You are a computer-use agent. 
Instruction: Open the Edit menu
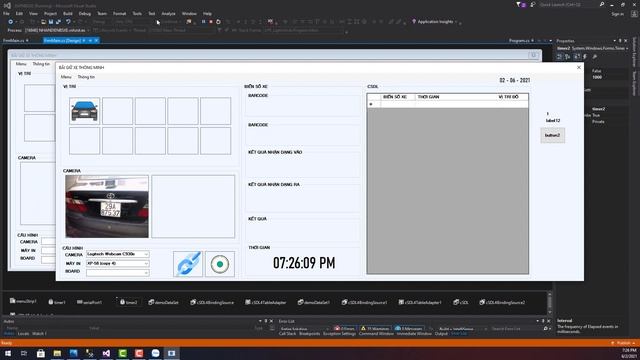click(x=19, y=13)
